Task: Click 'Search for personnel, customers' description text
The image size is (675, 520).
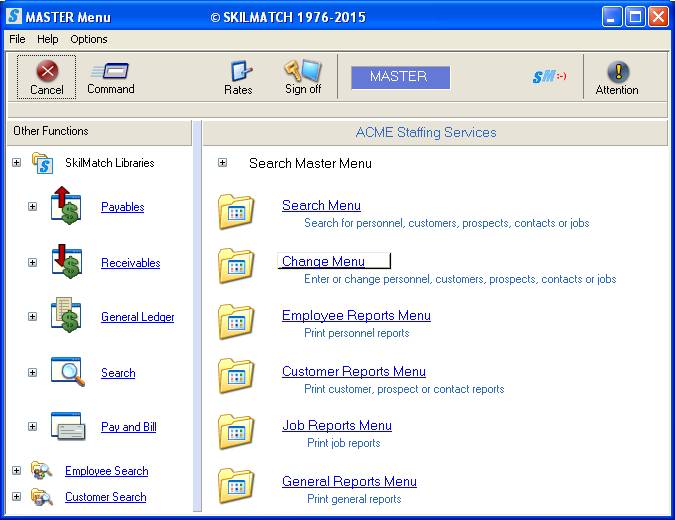Action: pyautogui.click(x=446, y=223)
